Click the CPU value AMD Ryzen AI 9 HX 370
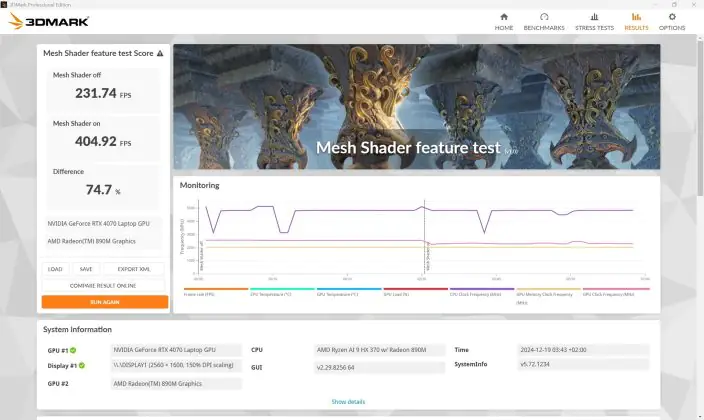704x420 pixels. coord(379,350)
